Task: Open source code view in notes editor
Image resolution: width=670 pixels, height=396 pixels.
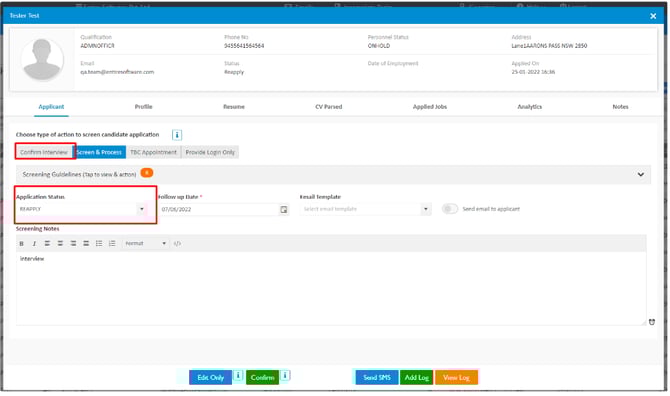Action: [x=177, y=243]
